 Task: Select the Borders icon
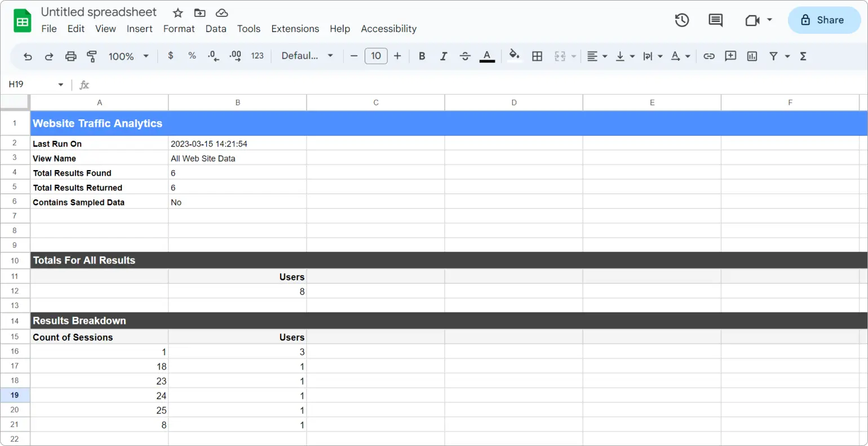point(537,56)
